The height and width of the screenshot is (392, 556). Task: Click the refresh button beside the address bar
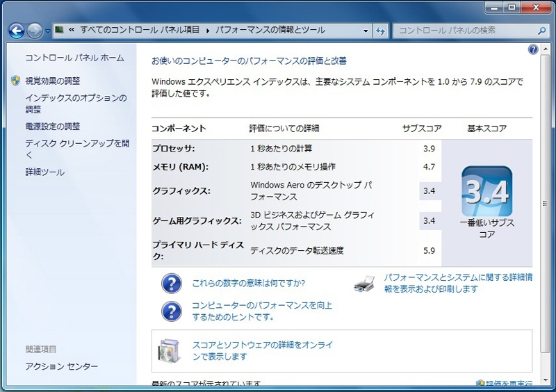click(x=381, y=31)
